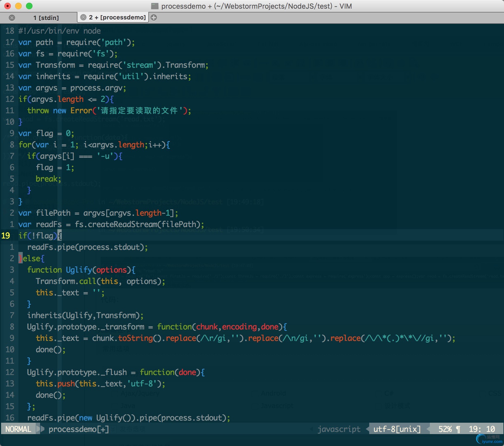Click the 'fs.createReadStream(filePath)' line
504x446 pixels.
[x=111, y=224]
